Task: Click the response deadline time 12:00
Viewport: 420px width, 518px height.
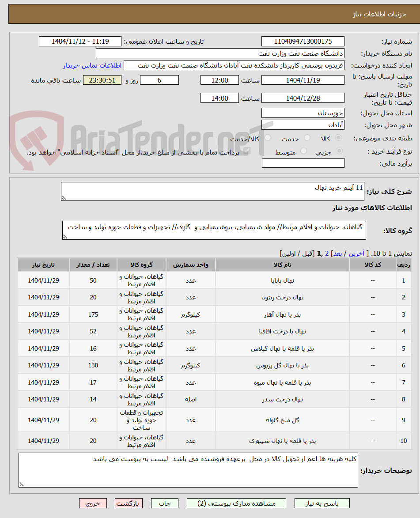Action: click(x=219, y=80)
